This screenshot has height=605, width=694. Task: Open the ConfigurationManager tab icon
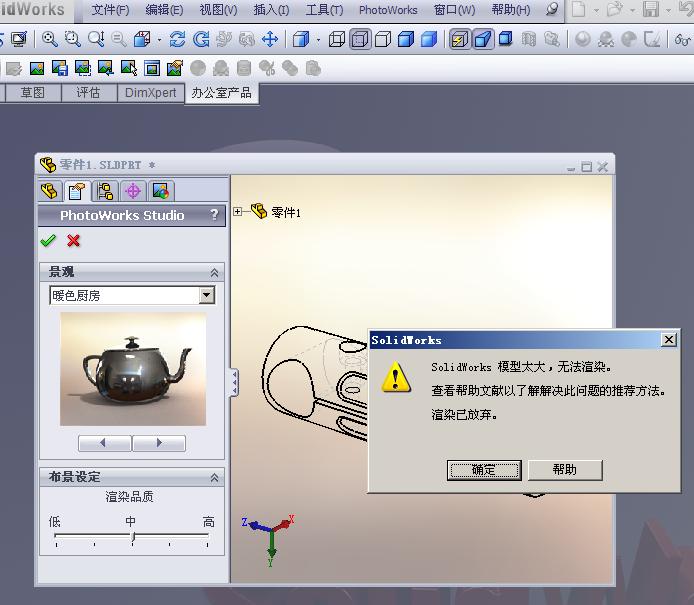tap(105, 191)
